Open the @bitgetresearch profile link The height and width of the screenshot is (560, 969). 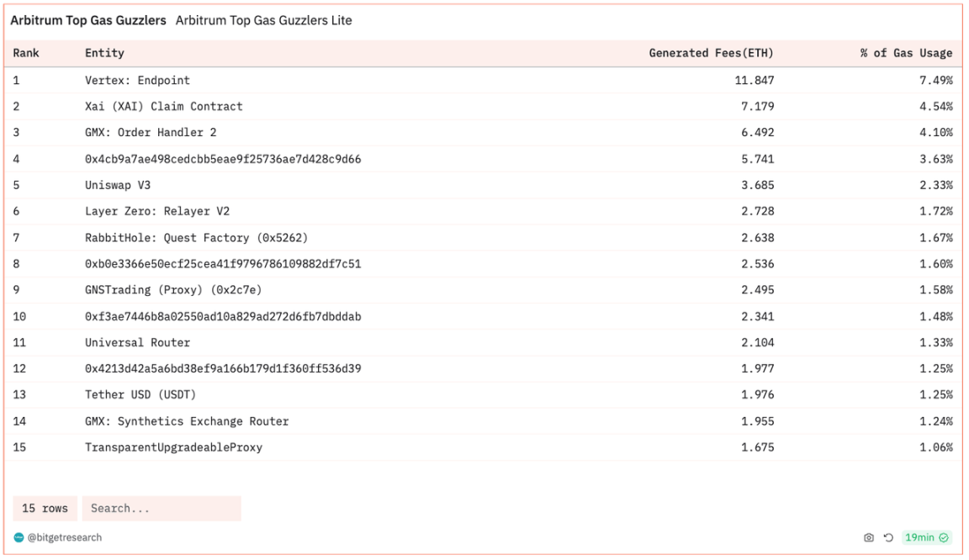point(64,538)
